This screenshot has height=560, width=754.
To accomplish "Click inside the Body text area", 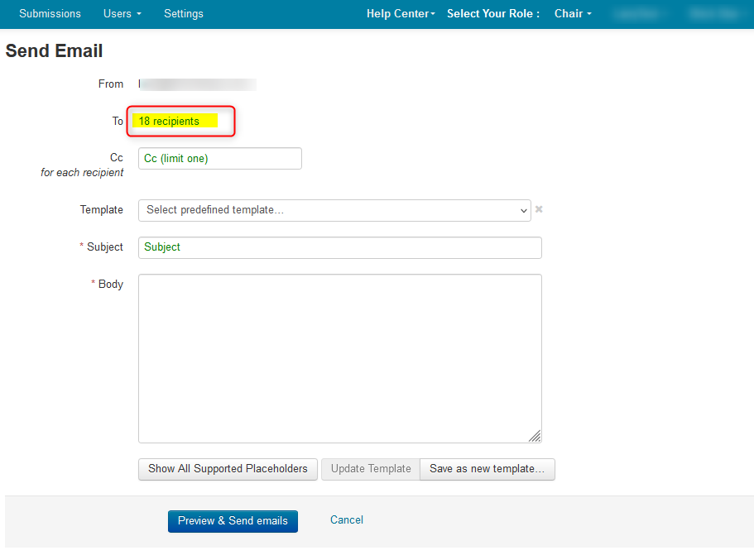I will (340, 359).
